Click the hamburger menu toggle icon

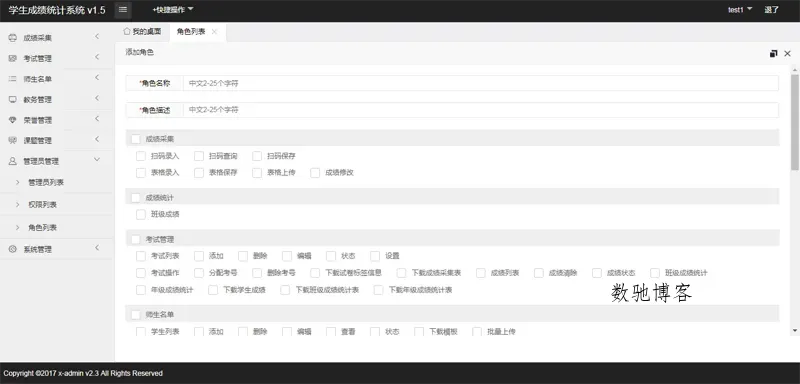pyautogui.click(x=123, y=9)
